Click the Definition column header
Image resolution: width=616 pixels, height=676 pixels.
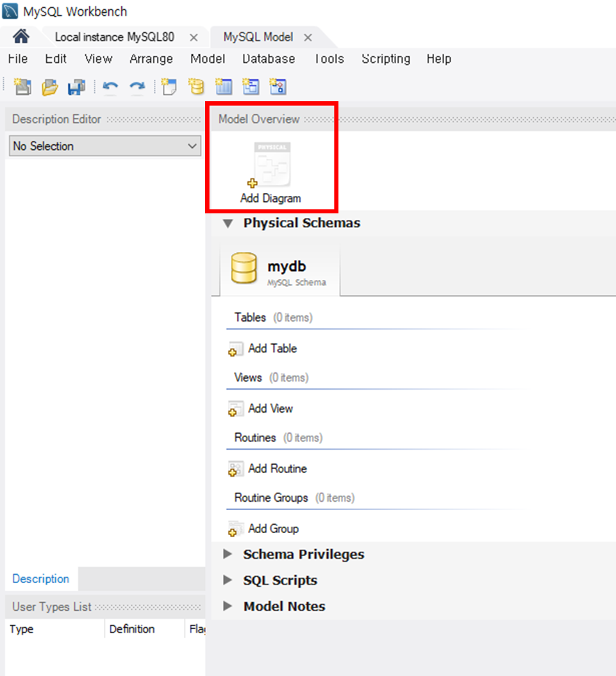click(132, 629)
